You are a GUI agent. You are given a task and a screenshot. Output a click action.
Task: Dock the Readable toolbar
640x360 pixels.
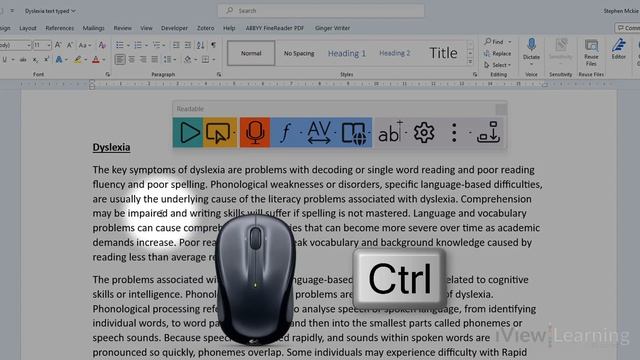tap(488, 132)
